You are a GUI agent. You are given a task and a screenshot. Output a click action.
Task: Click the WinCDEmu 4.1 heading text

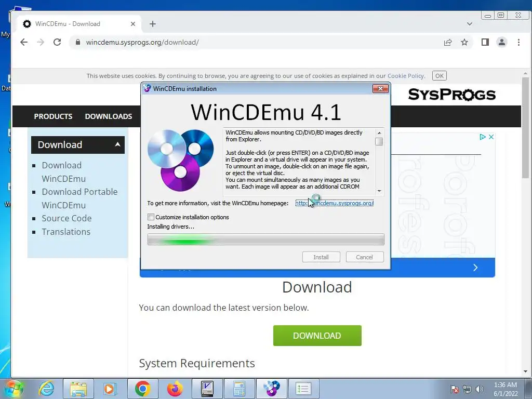pos(266,112)
